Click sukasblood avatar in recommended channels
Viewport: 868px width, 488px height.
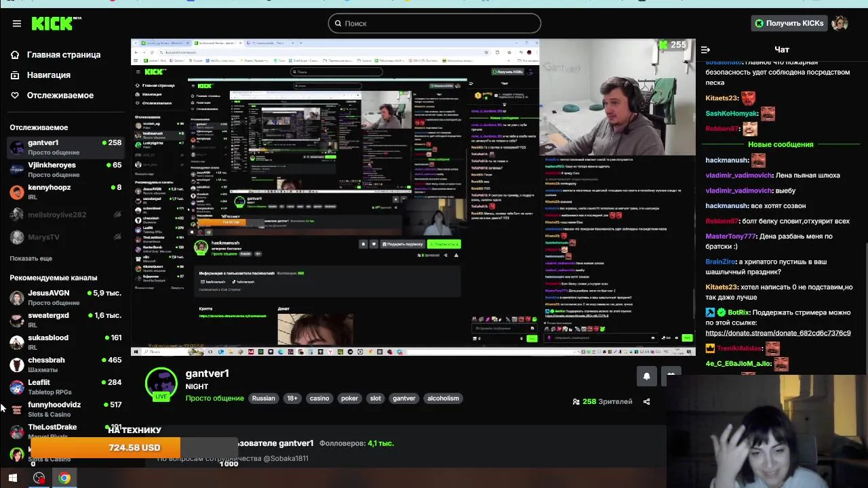(x=17, y=343)
